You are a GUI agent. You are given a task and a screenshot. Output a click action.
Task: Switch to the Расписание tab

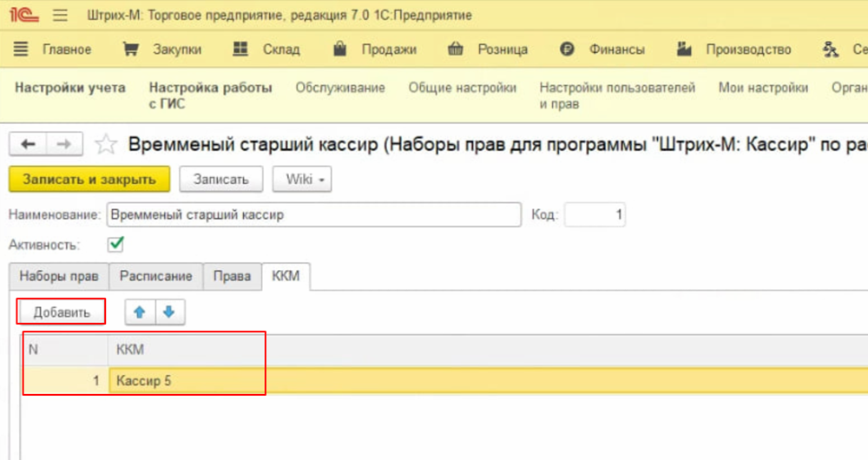[155, 276]
